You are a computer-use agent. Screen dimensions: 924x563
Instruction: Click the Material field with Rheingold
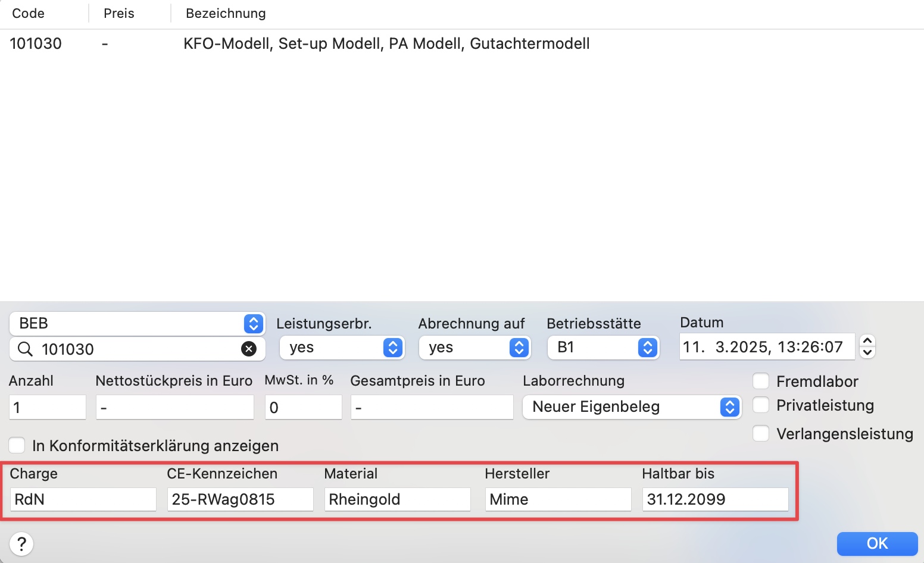[x=398, y=499]
